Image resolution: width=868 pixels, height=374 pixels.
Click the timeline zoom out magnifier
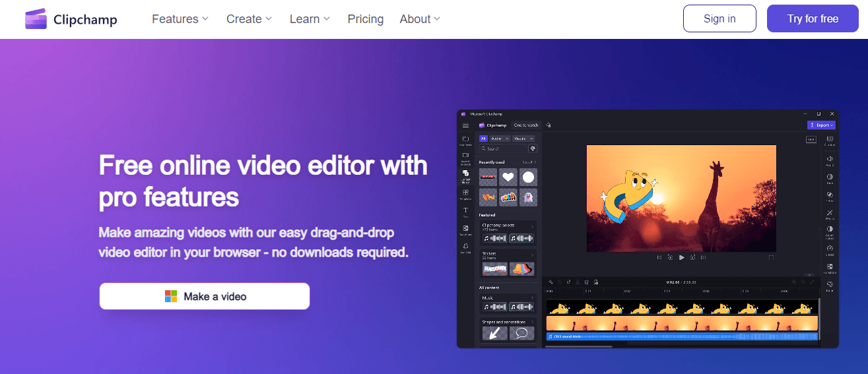coord(803,282)
